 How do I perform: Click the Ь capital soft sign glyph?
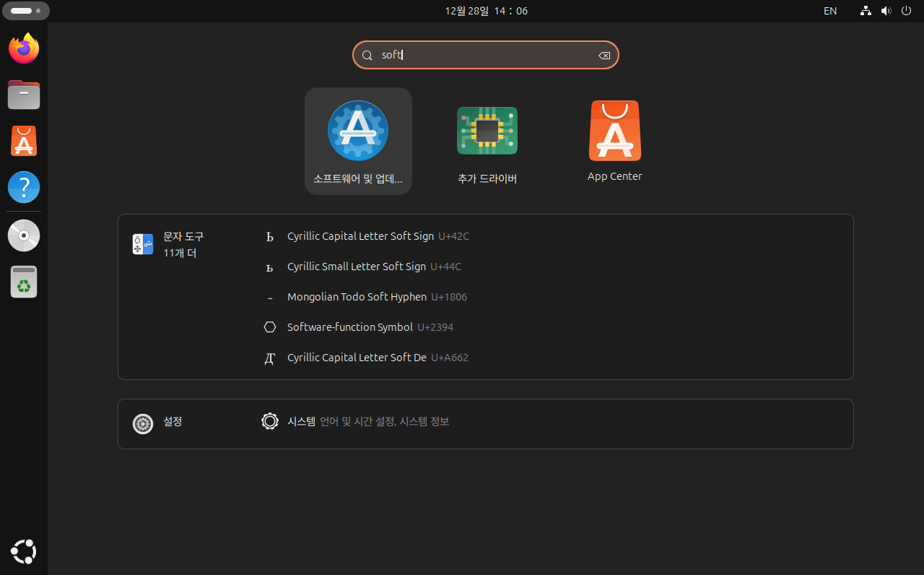pos(270,236)
